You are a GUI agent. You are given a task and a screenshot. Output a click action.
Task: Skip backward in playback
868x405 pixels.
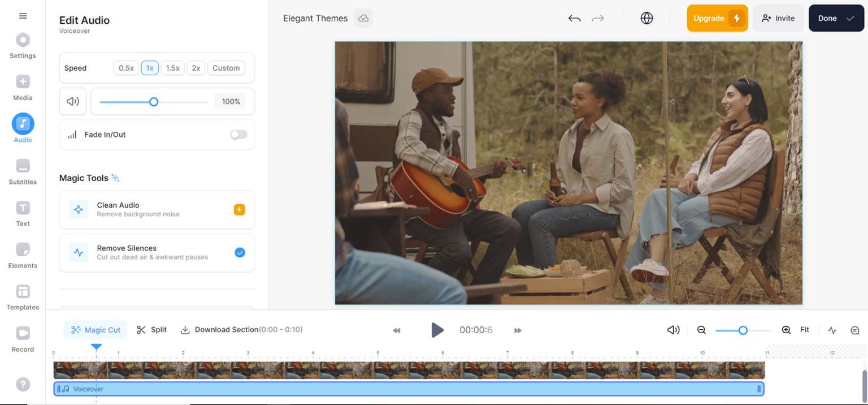pos(397,330)
